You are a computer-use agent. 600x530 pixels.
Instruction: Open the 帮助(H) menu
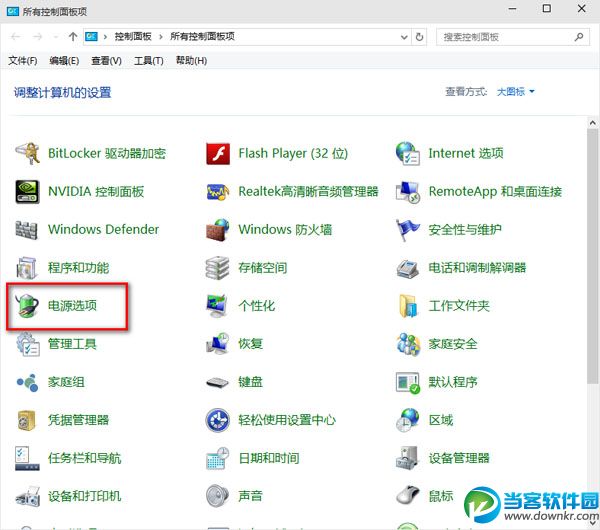point(191,60)
